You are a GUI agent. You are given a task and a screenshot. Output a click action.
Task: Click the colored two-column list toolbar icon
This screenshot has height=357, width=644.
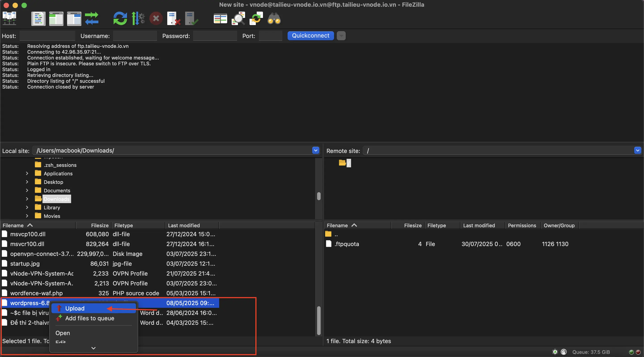tap(220, 19)
